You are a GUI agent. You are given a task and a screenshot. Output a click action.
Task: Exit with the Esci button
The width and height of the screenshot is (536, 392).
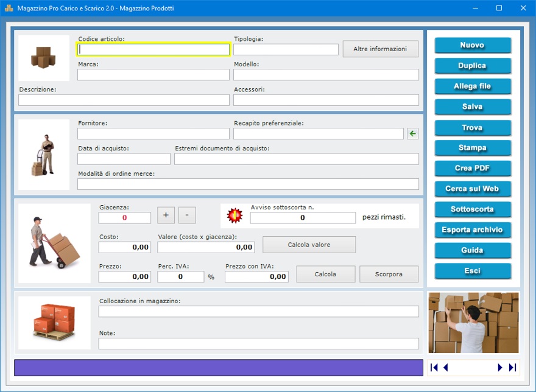click(473, 271)
